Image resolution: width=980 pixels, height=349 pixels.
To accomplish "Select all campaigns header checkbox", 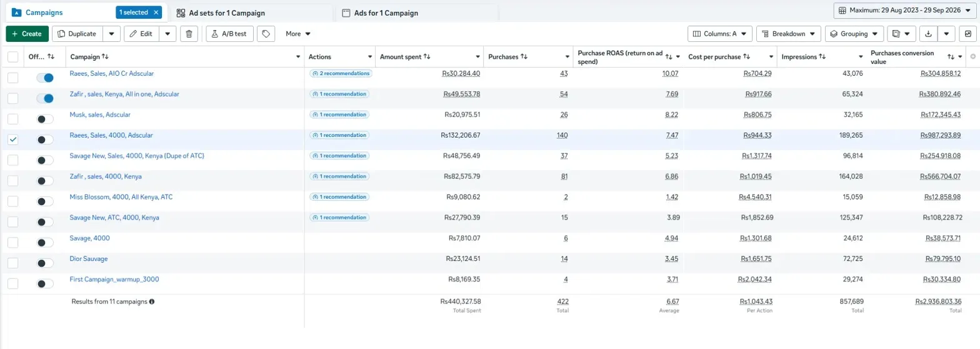I will click(12, 57).
